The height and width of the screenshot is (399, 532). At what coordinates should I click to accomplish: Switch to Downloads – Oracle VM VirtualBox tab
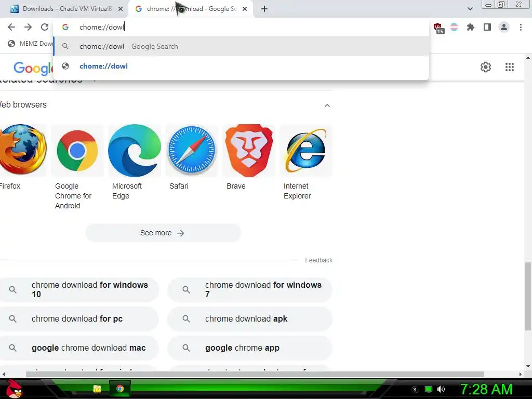(64, 9)
